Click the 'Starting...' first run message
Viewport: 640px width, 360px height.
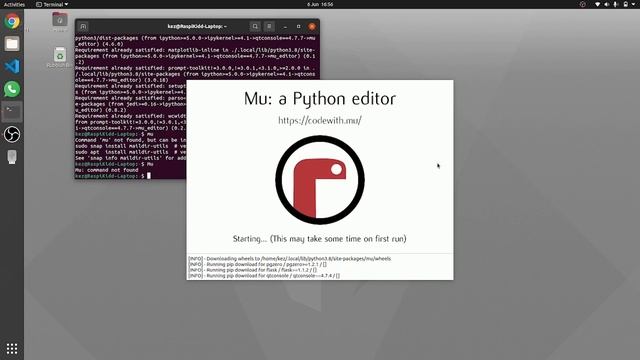click(x=320, y=239)
